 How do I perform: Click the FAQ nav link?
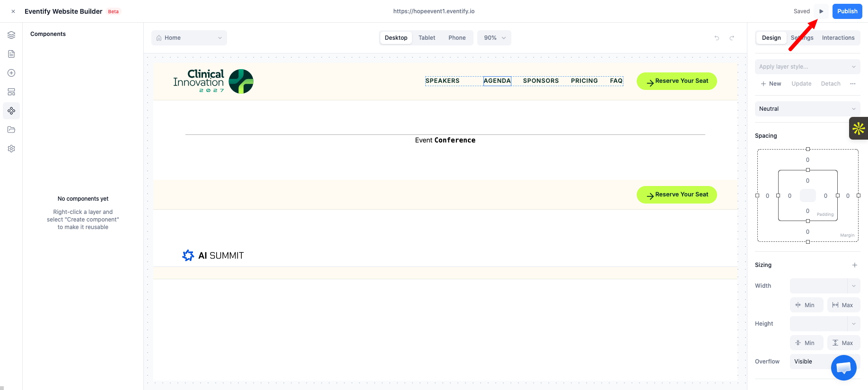click(616, 81)
